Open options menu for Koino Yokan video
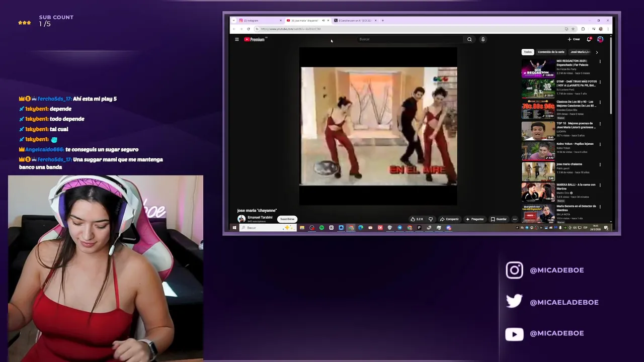The height and width of the screenshot is (362, 644). tap(600, 144)
